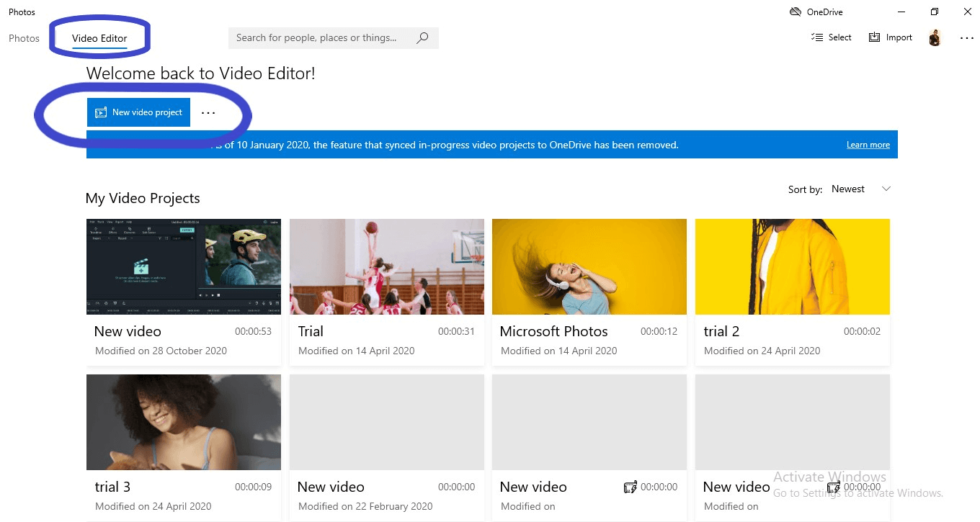Click the Import icon

pos(874,37)
